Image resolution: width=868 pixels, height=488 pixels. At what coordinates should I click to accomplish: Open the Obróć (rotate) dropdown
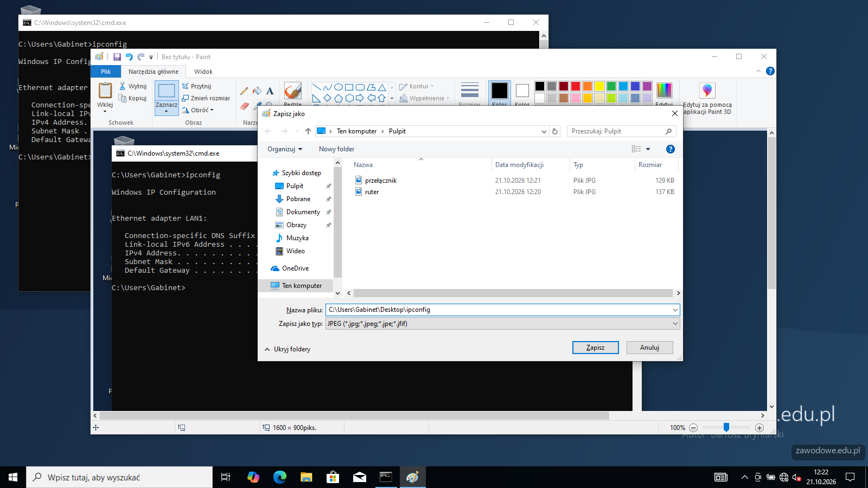click(x=198, y=110)
